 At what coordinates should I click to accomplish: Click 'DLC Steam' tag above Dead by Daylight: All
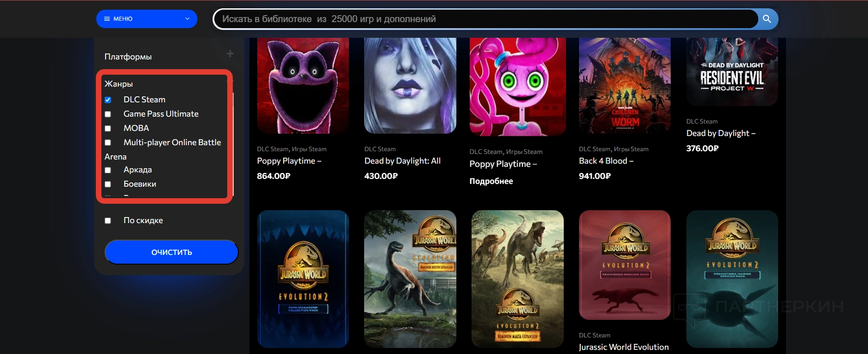380,149
